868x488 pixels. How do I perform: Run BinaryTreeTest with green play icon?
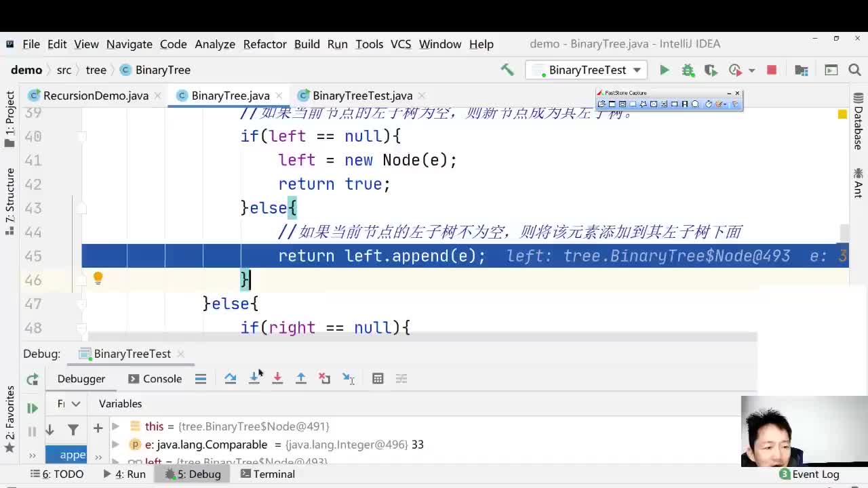[665, 70]
